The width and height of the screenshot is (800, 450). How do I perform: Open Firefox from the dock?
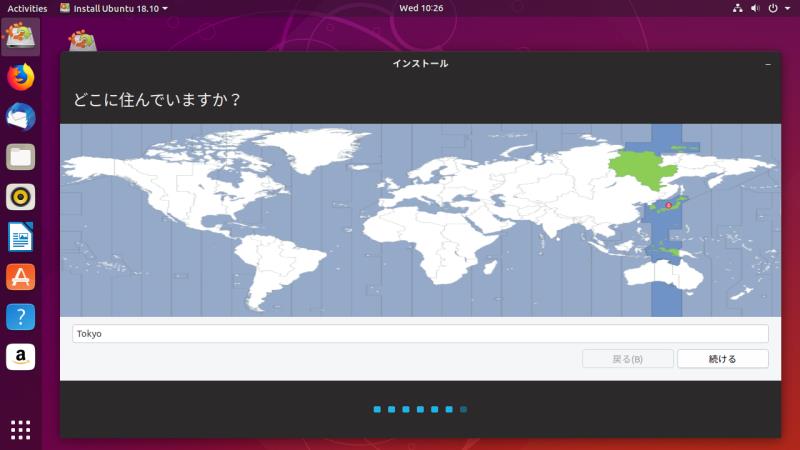20,77
